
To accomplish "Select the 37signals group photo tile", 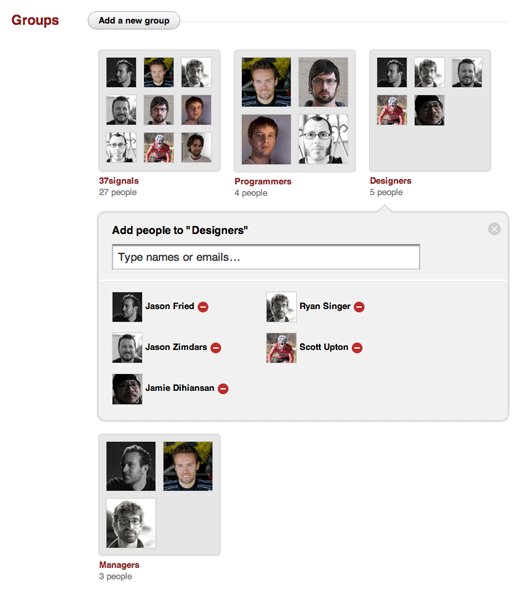I will click(x=159, y=110).
